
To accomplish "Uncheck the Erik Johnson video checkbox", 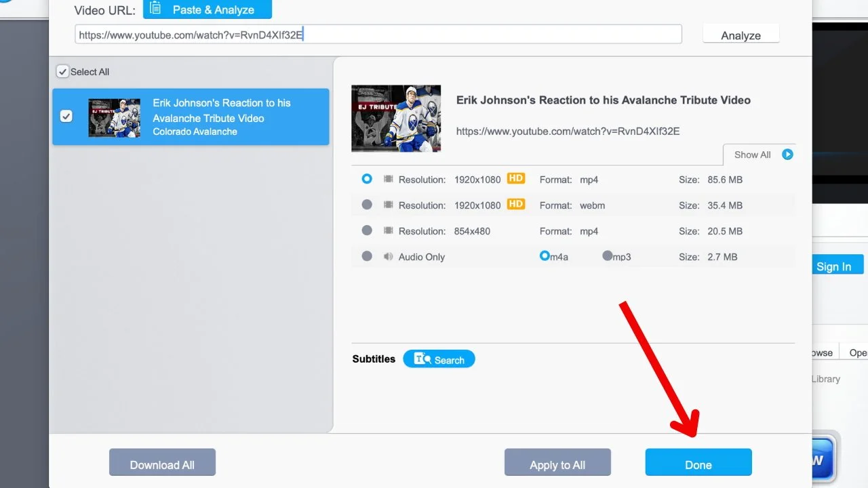I will [x=66, y=117].
